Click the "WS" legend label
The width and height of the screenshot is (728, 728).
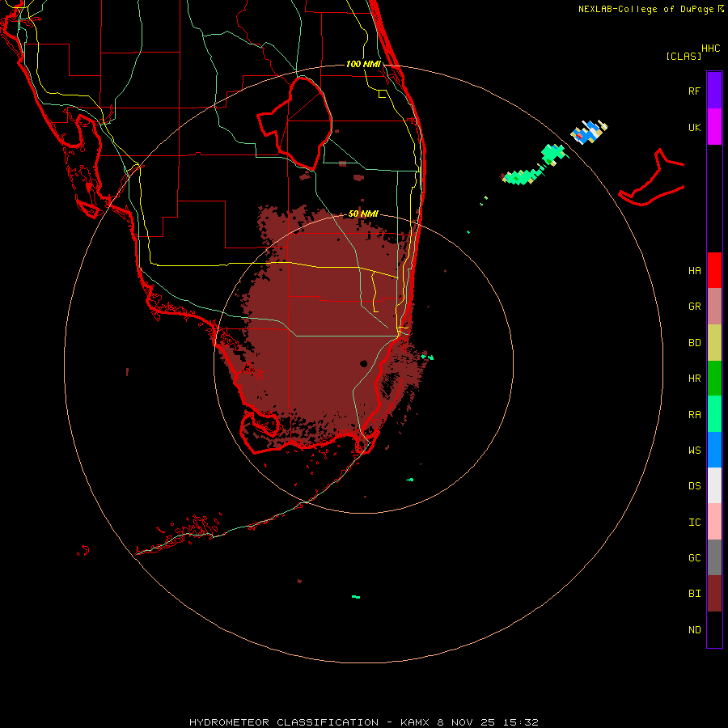click(694, 450)
